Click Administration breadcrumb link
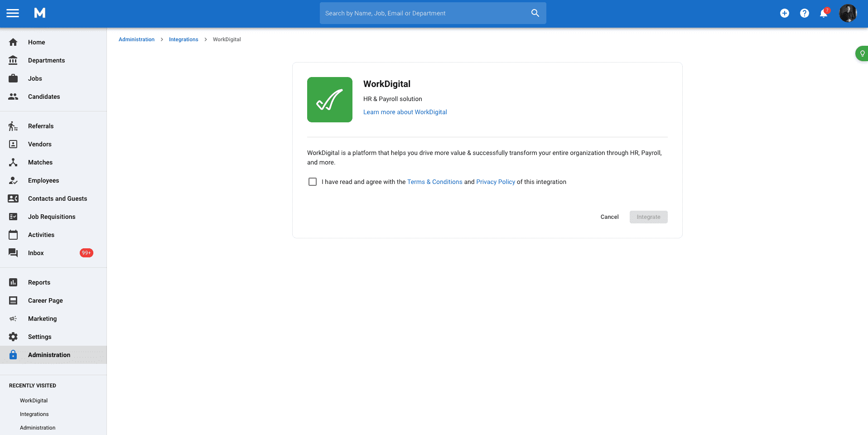 tap(136, 39)
